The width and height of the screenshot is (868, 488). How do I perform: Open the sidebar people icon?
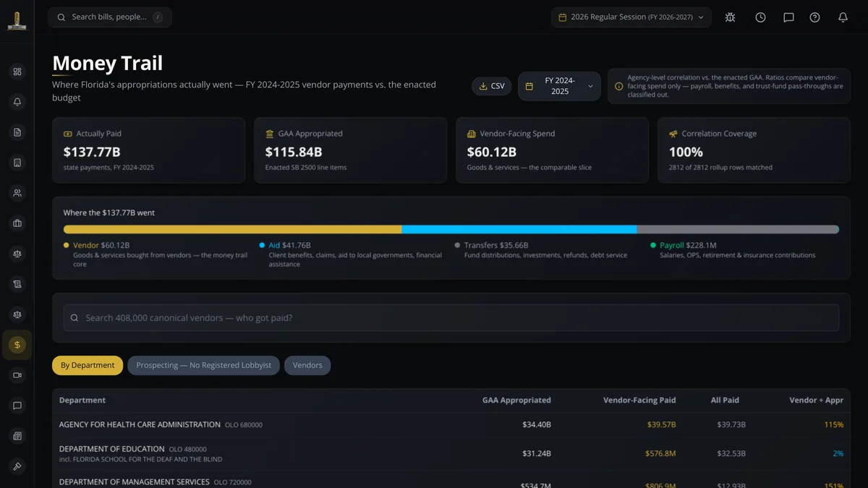point(17,193)
